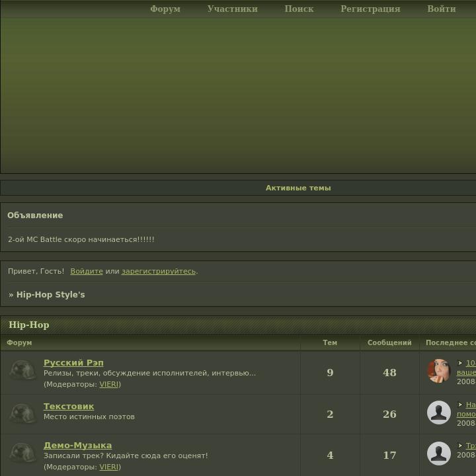Screen dimensions: 476x476
Task: Click helmet icon beside Русский Рэп forum
Action: pyautogui.click(x=22, y=370)
